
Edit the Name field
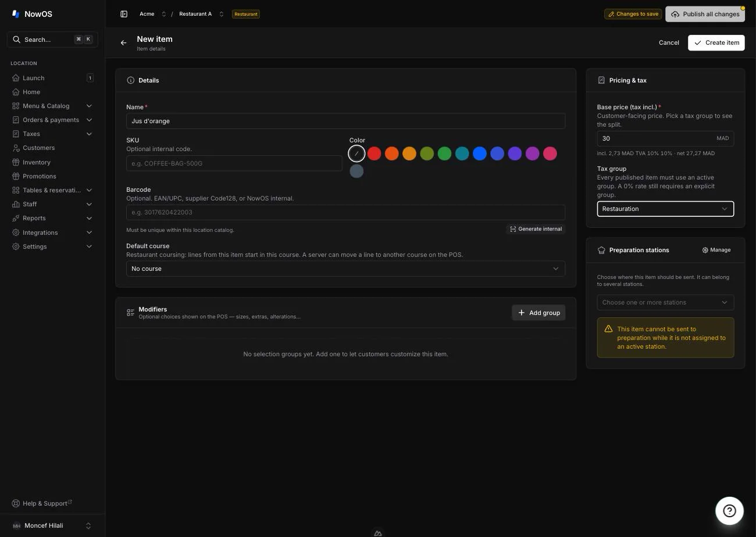[x=345, y=121]
